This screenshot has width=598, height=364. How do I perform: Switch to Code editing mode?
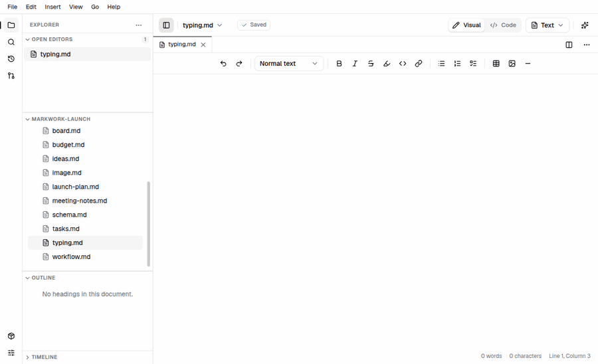pyautogui.click(x=503, y=25)
